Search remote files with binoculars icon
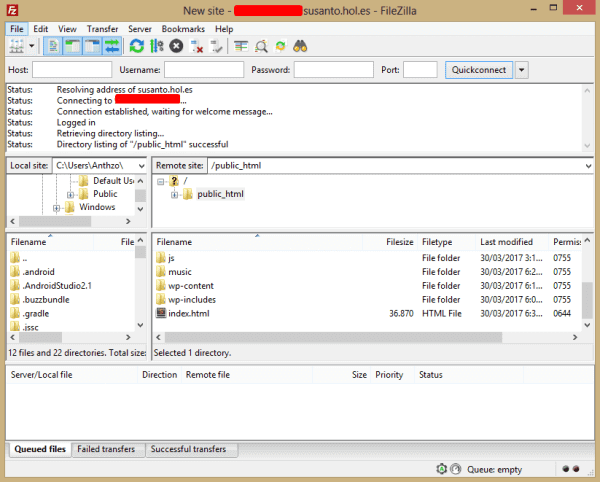Screen dimensions: 600x482 (x=300, y=46)
